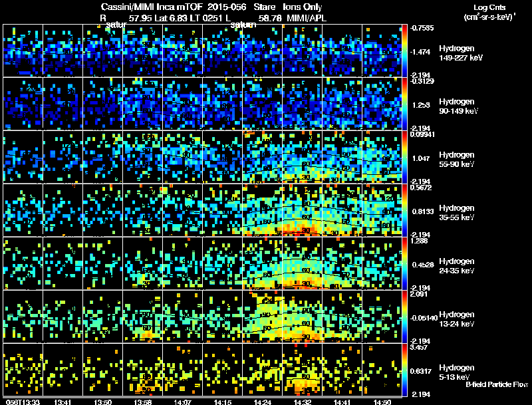Select the 13:58 time axis label

coord(142,402)
